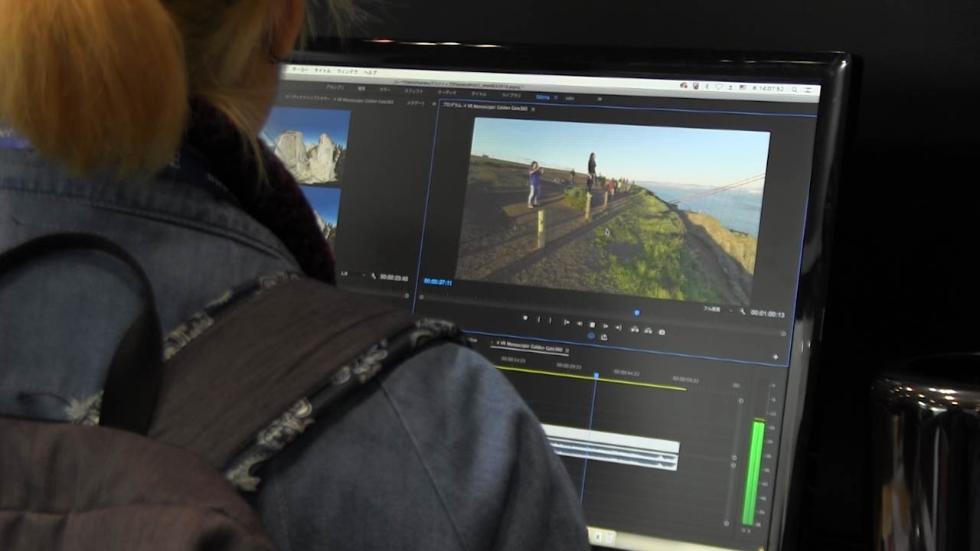This screenshot has height=551, width=980.
Task: Open the playback resolution dropdown フル画質
Action: pyautogui.click(x=712, y=308)
